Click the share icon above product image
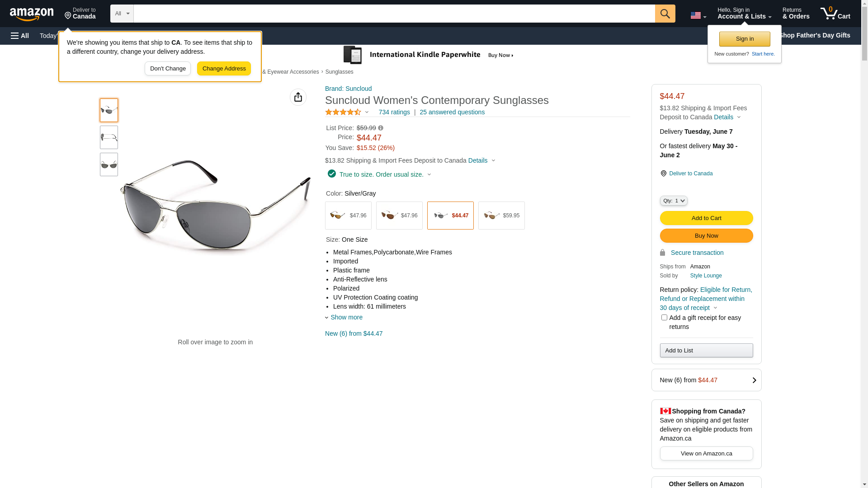The image size is (868, 488). (x=298, y=97)
